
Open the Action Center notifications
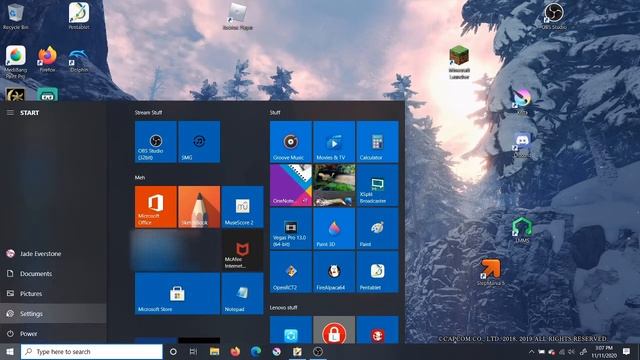tap(626, 351)
